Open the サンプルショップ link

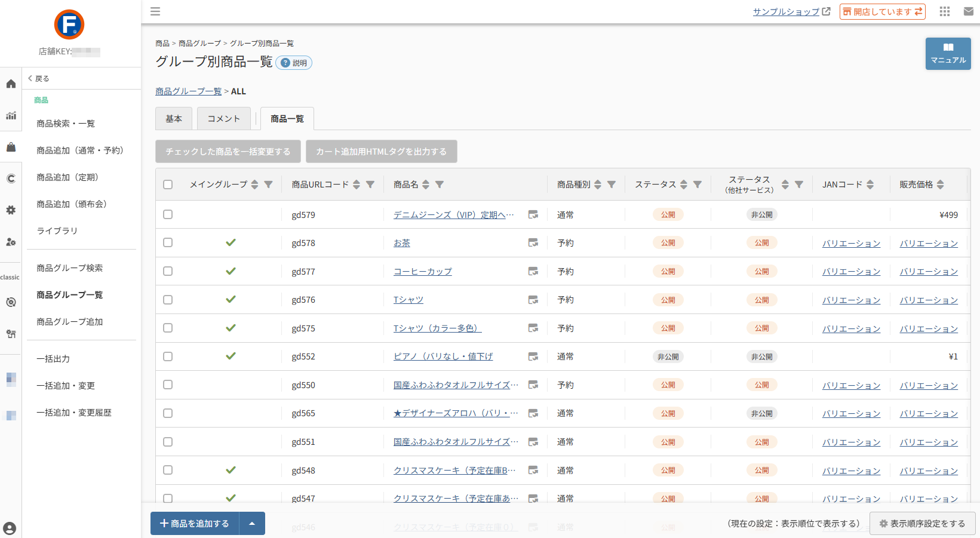tap(791, 11)
